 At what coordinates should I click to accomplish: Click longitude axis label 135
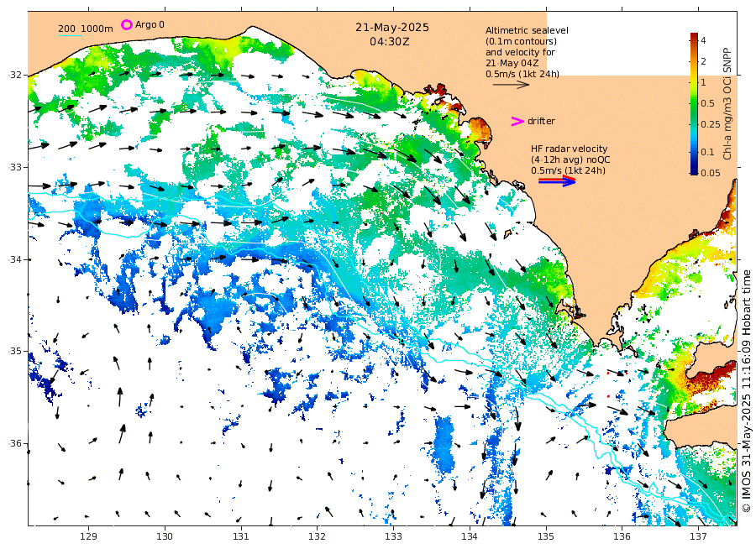(546, 536)
